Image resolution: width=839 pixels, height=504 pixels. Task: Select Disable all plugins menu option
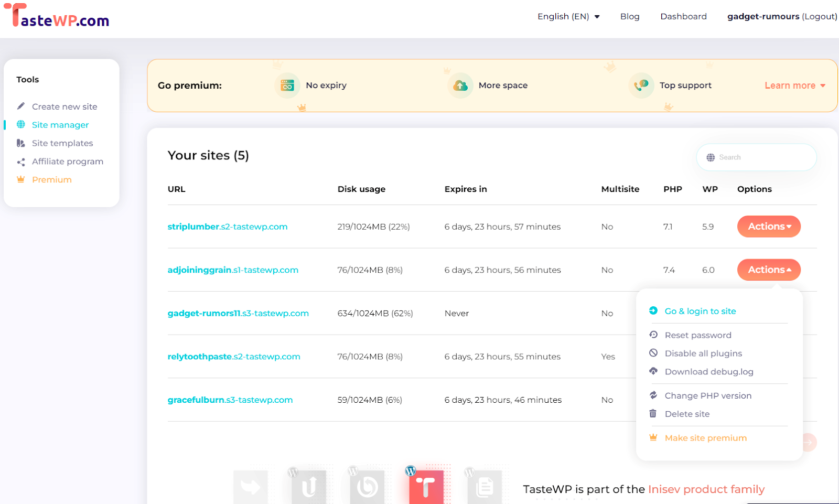tap(703, 353)
